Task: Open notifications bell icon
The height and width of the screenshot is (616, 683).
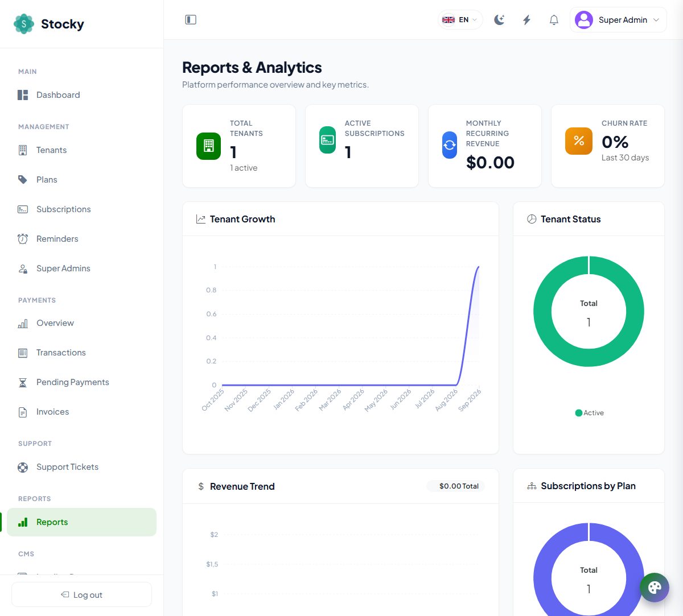Action: 554,20
